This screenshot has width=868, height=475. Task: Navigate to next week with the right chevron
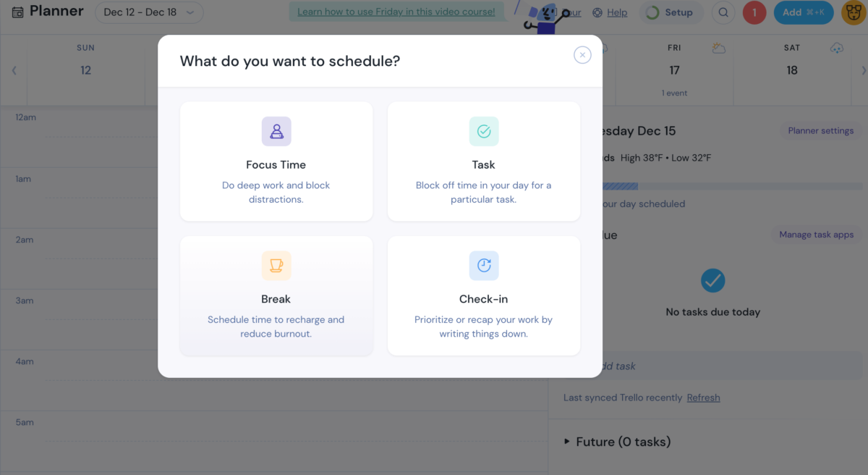click(861, 70)
